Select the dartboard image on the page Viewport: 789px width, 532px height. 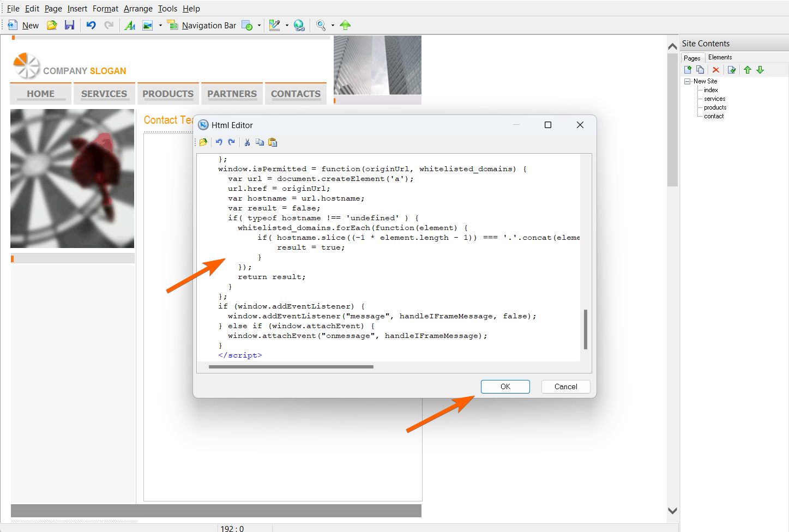coord(72,178)
